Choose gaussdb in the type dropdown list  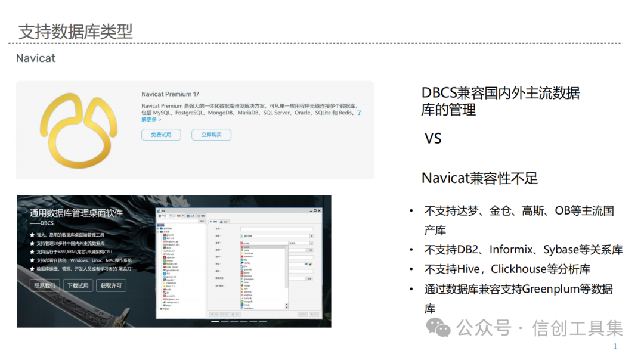[263, 269]
